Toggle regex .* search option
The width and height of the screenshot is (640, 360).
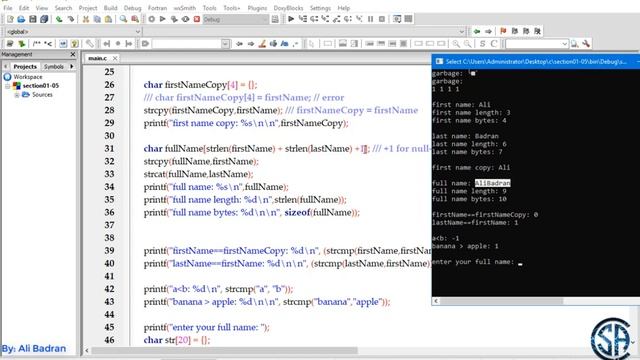295,43
